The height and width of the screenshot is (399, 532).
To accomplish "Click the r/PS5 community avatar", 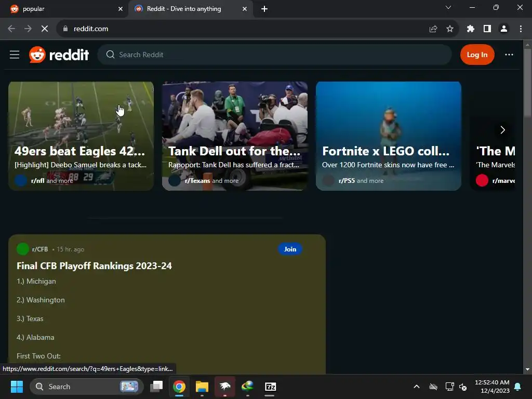I will [328, 180].
